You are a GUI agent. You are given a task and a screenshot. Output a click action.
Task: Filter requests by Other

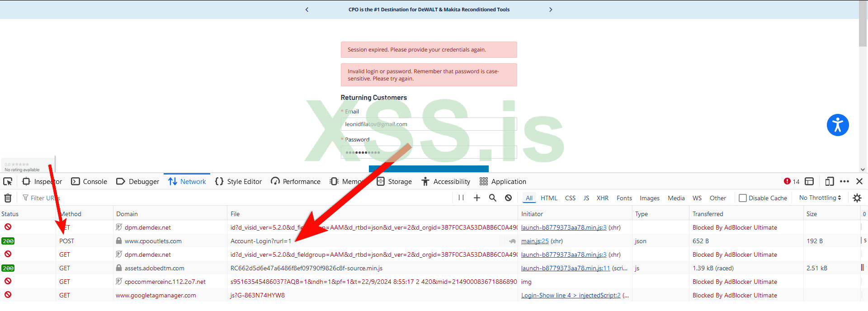[x=717, y=198]
